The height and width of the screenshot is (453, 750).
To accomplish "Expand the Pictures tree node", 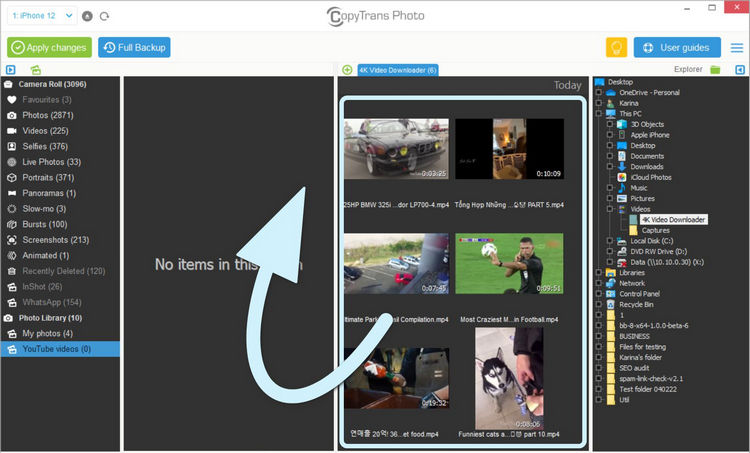I will 610,199.
